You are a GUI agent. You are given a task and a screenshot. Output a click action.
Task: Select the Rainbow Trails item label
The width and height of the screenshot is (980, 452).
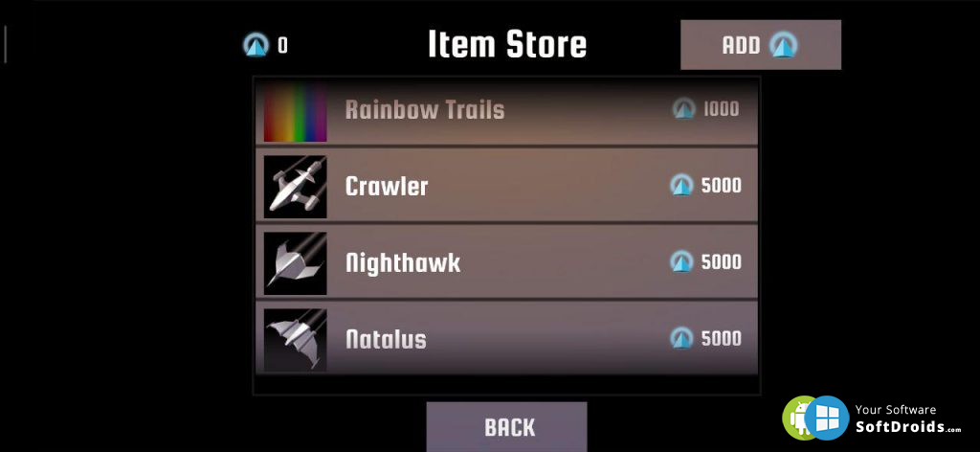coord(425,110)
